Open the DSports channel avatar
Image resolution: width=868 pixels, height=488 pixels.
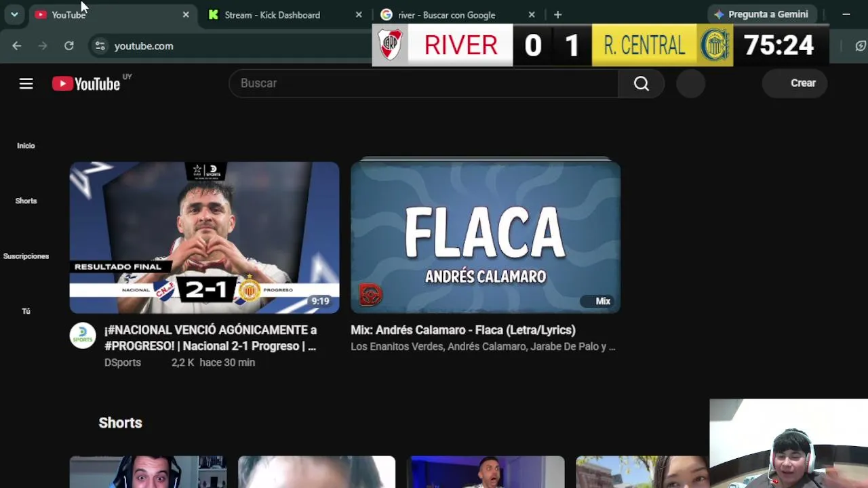coord(83,335)
